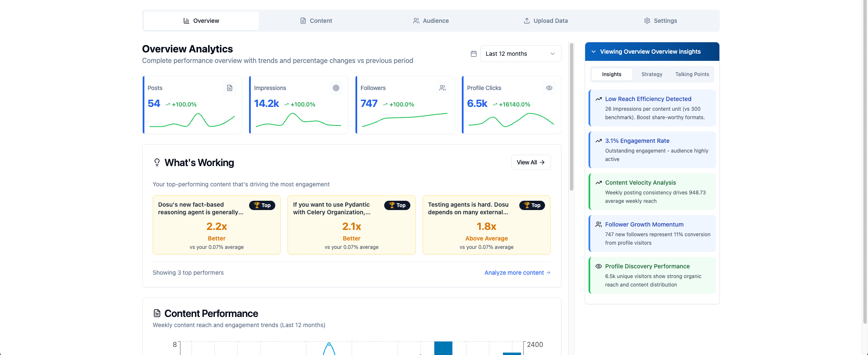This screenshot has width=868, height=355.
Task: Click the Followers sparkline chart
Action: click(x=405, y=120)
